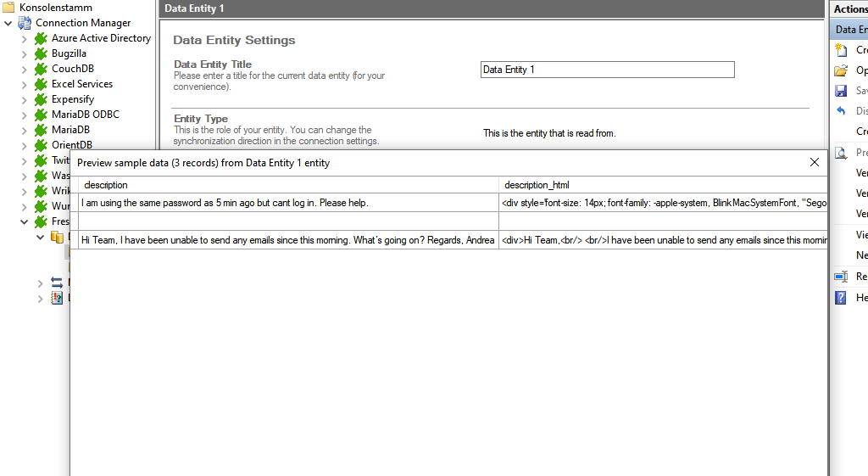Collapse the Connection Manager tree node

[x=8, y=23]
